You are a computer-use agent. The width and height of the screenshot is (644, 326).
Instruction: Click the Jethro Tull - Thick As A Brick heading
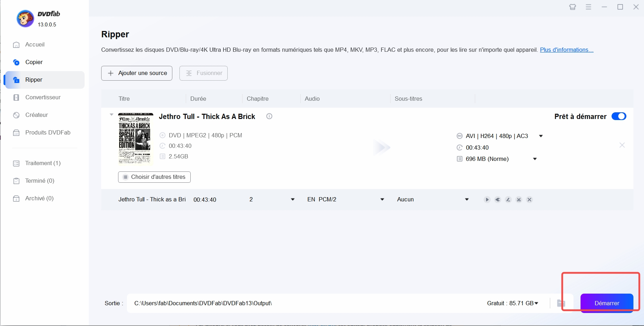pyautogui.click(x=207, y=117)
